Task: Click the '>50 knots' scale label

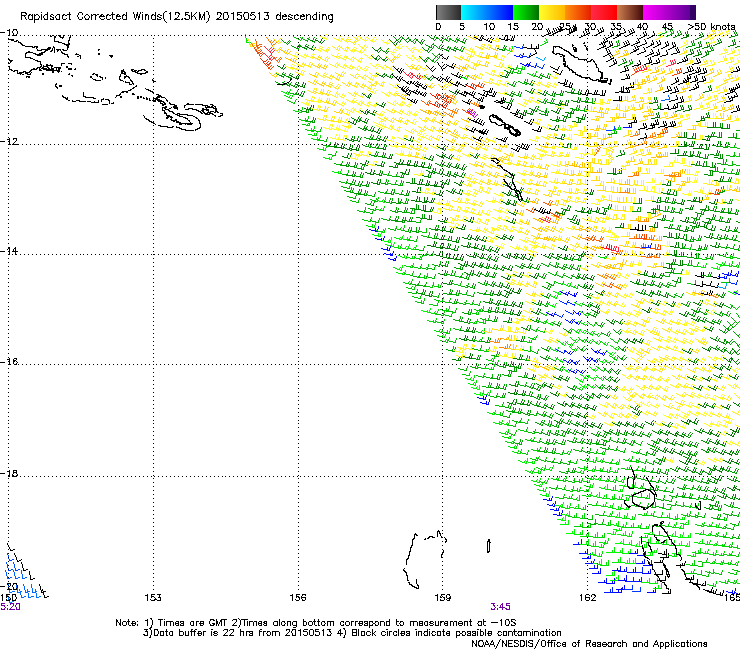Action: (711, 26)
